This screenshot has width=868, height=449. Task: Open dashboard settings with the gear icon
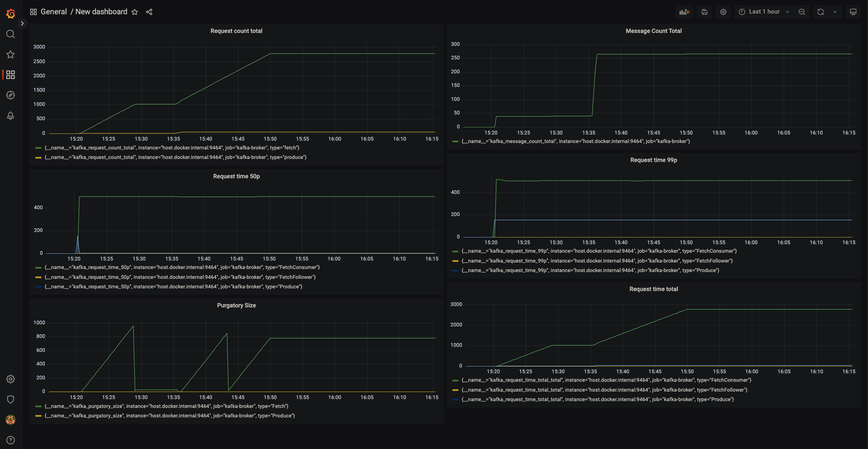(x=723, y=12)
